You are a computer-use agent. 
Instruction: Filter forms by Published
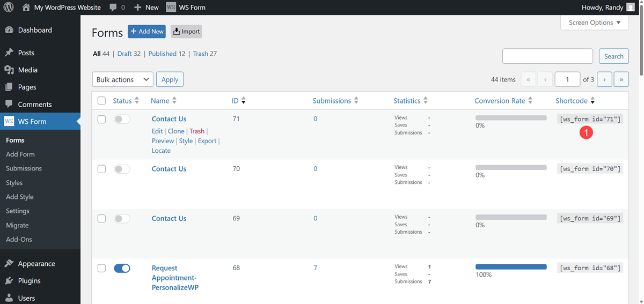[166, 54]
